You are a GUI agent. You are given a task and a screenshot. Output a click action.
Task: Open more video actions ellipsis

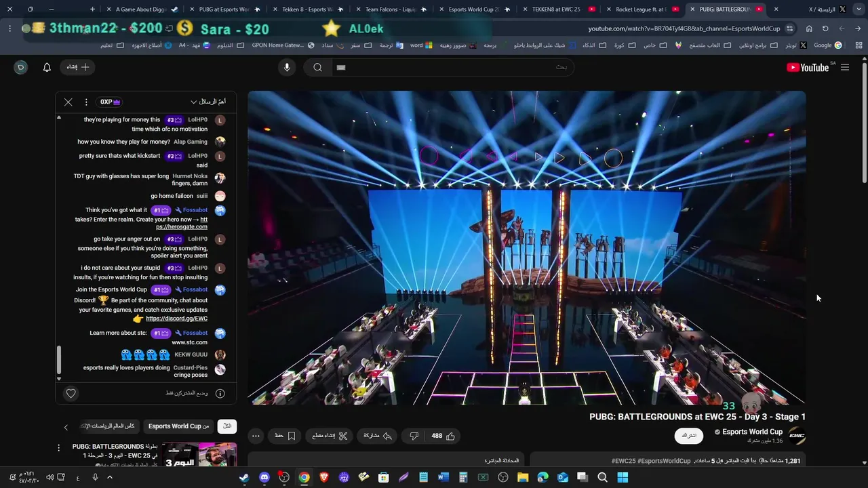256,436
